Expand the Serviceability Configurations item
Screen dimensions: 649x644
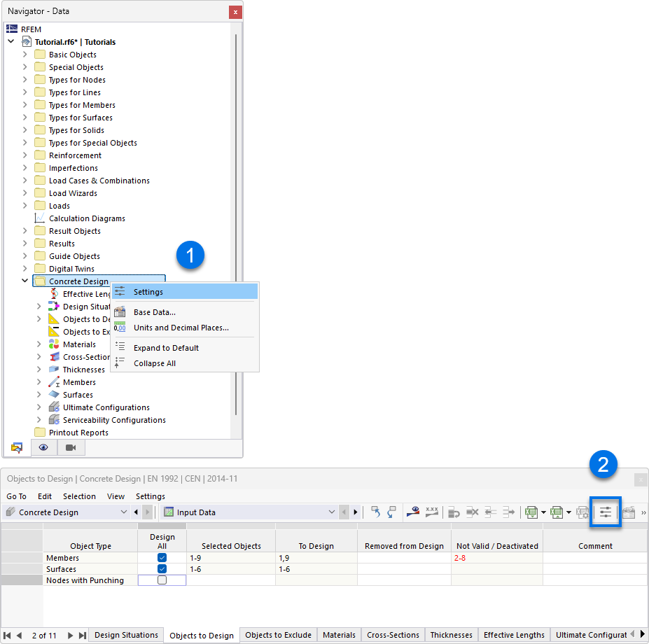coord(39,420)
